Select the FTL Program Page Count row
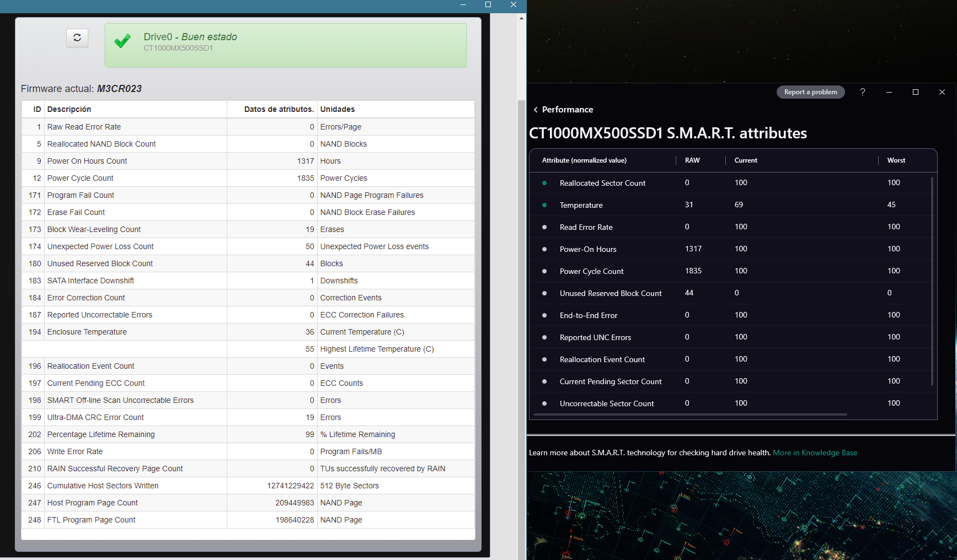 click(248, 520)
